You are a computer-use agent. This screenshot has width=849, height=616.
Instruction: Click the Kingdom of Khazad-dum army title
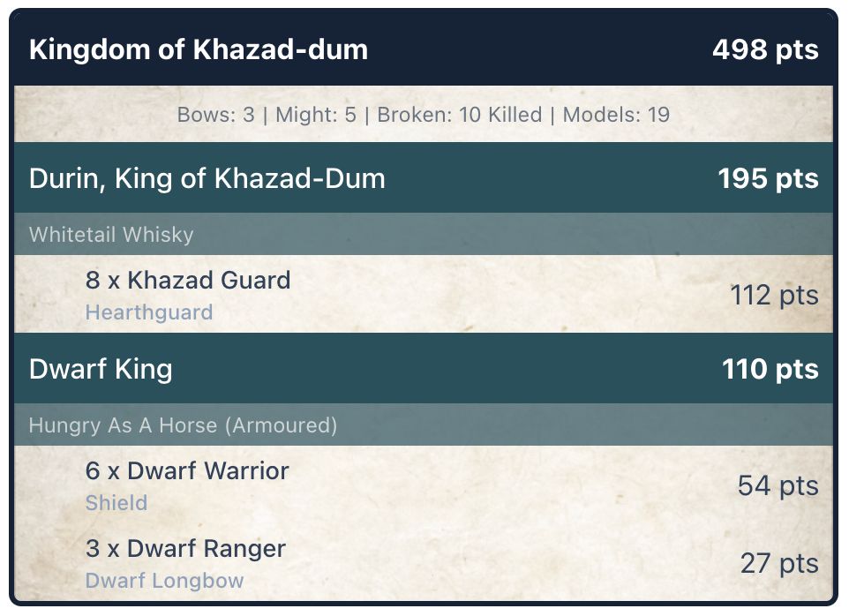pos(198,49)
